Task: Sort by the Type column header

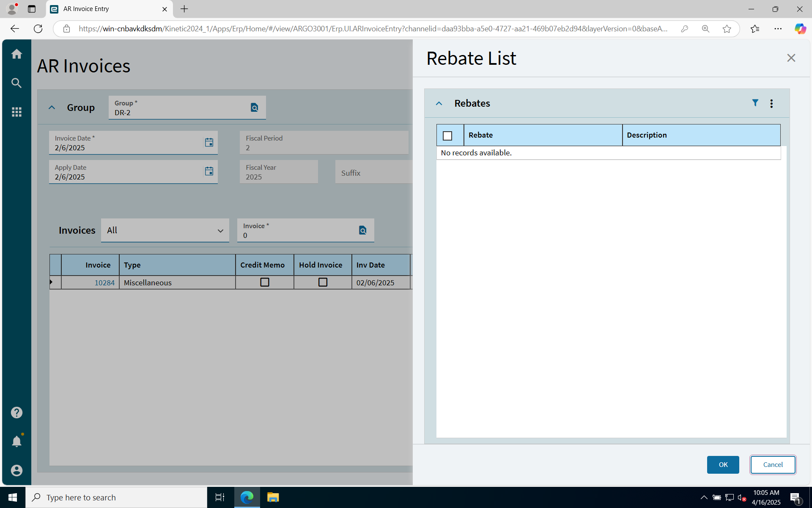Action: pos(177,265)
